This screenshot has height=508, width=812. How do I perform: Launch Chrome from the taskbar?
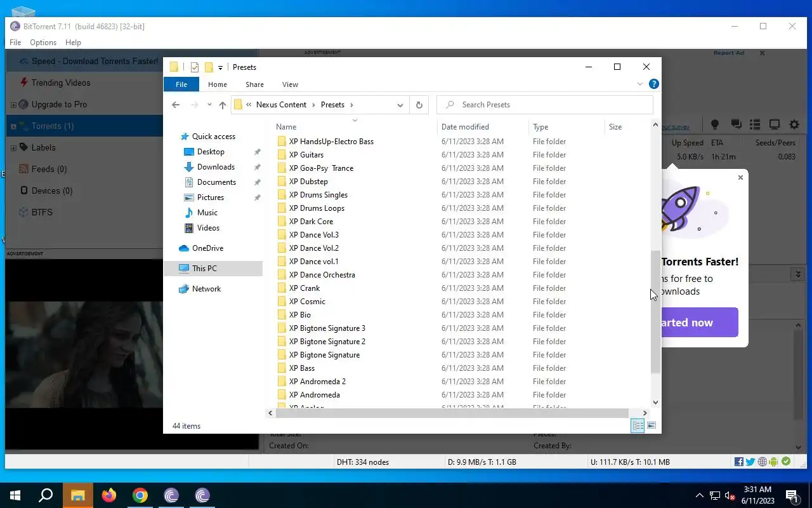pyautogui.click(x=140, y=495)
